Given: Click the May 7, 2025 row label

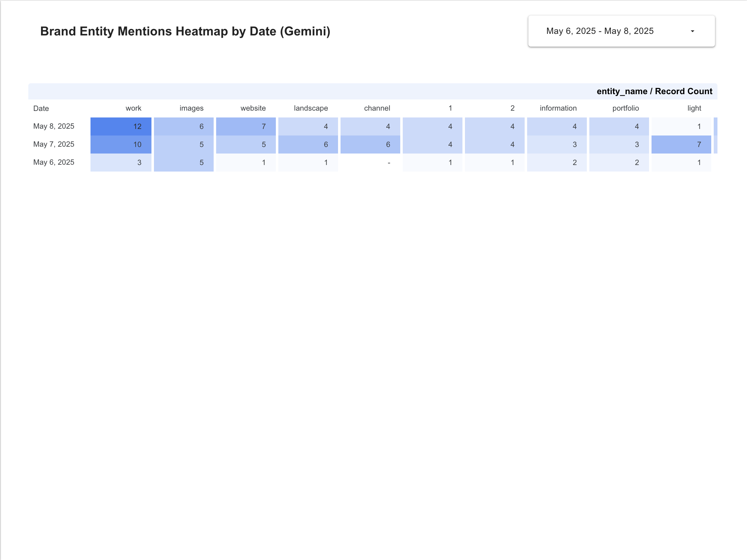Looking at the screenshot, I should (x=54, y=145).
